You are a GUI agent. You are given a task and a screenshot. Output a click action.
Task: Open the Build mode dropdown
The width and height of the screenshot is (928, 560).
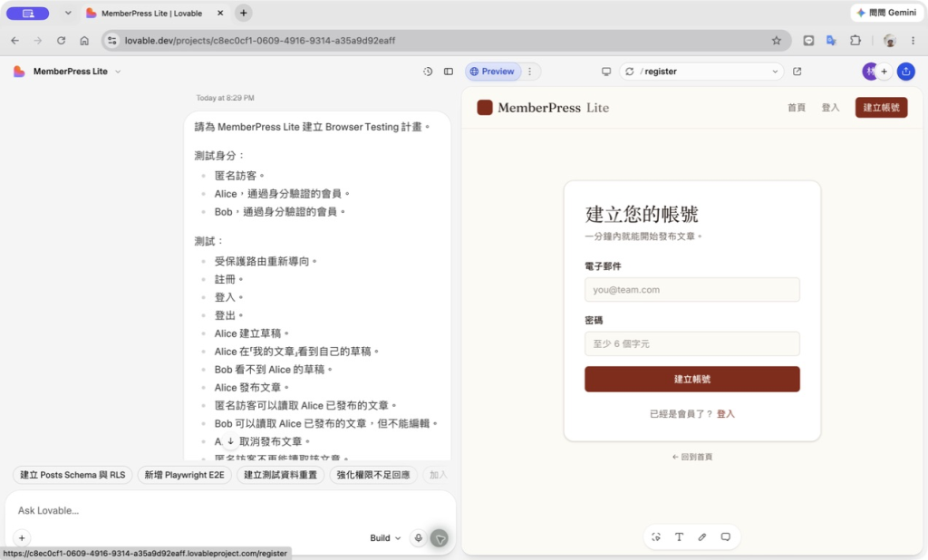pyautogui.click(x=385, y=538)
